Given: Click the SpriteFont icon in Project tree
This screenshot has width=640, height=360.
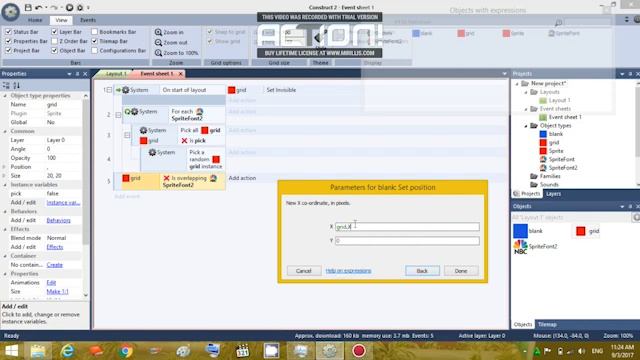Looking at the screenshot, I should 543,159.
